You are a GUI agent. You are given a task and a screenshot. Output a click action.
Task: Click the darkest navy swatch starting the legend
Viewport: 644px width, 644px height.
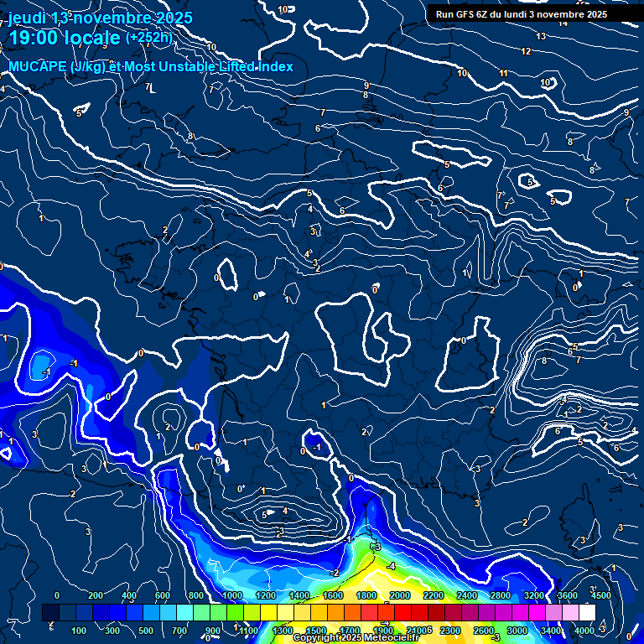point(51,612)
